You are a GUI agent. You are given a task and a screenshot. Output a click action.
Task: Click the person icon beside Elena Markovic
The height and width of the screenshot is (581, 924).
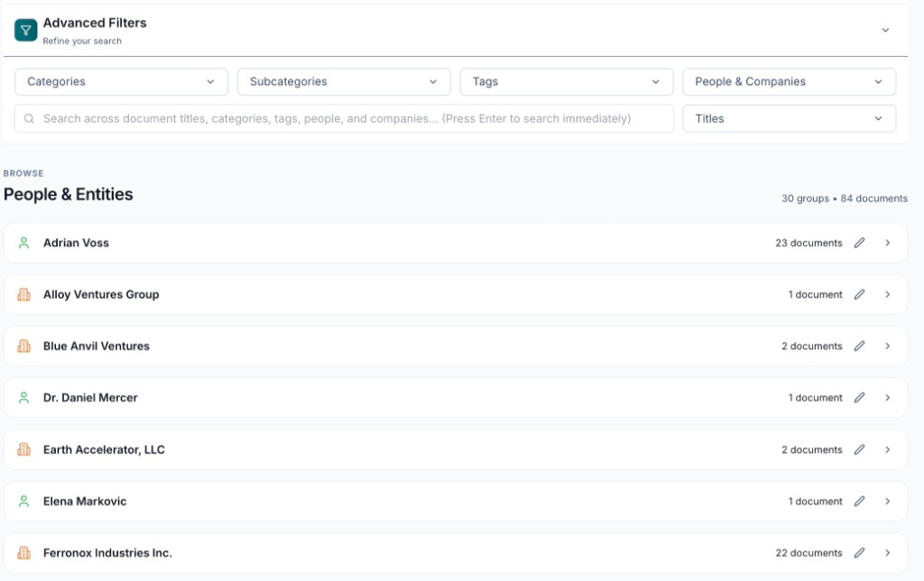tap(23, 501)
